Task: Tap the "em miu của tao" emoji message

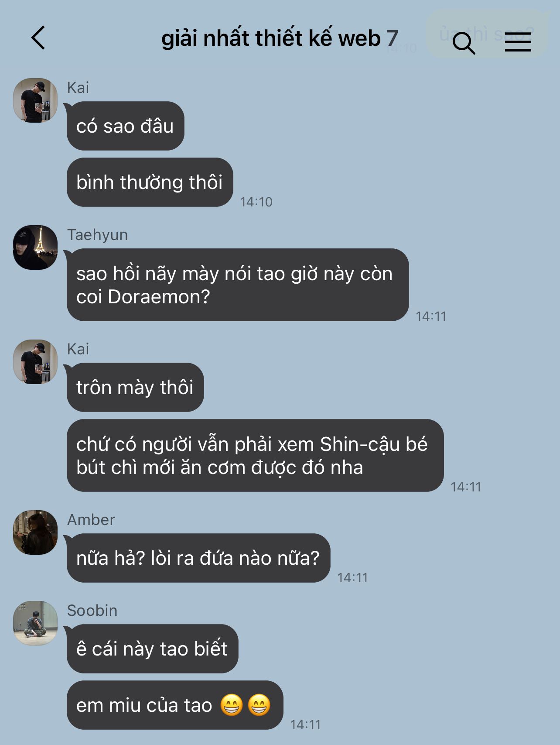Action: coord(175,705)
